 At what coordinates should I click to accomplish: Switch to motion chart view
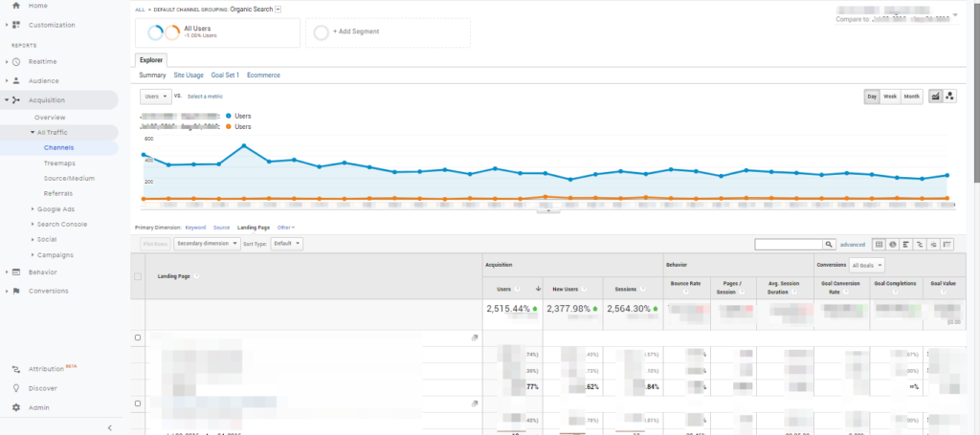pyautogui.click(x=950, y=97)
